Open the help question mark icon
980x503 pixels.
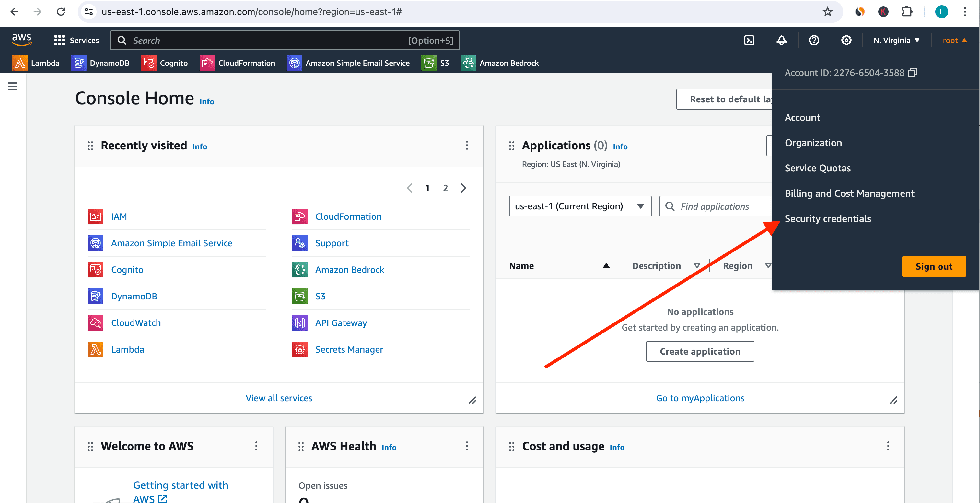tap(814, 40)
